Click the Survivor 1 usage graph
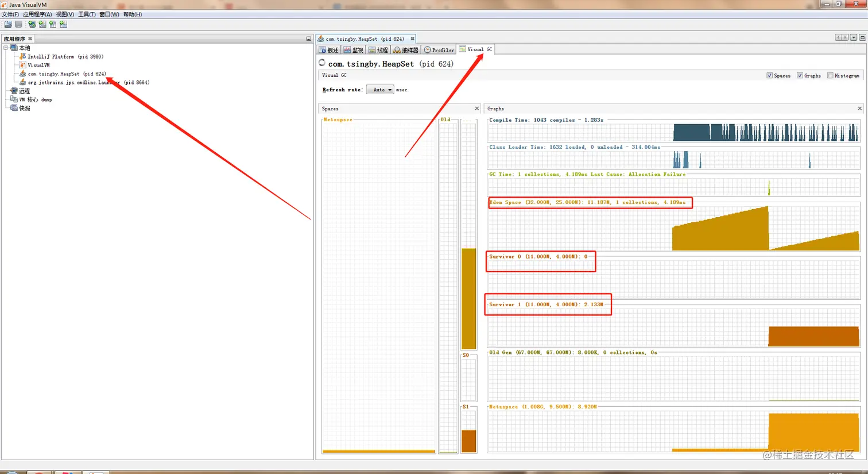The height and width of the screenshot is (474, 868). click(x=673, y=327)
